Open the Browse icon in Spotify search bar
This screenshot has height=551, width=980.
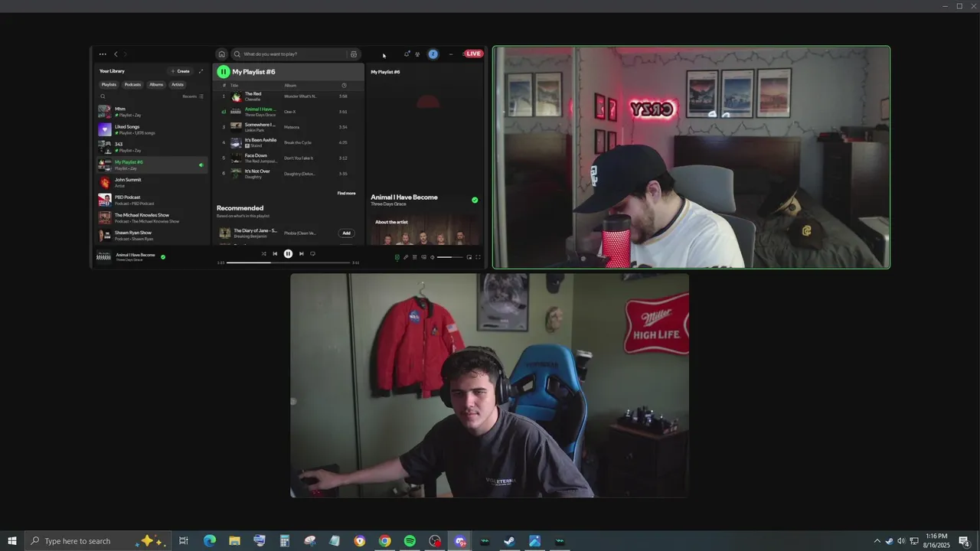pyautogui.click(x=353, y=54)
